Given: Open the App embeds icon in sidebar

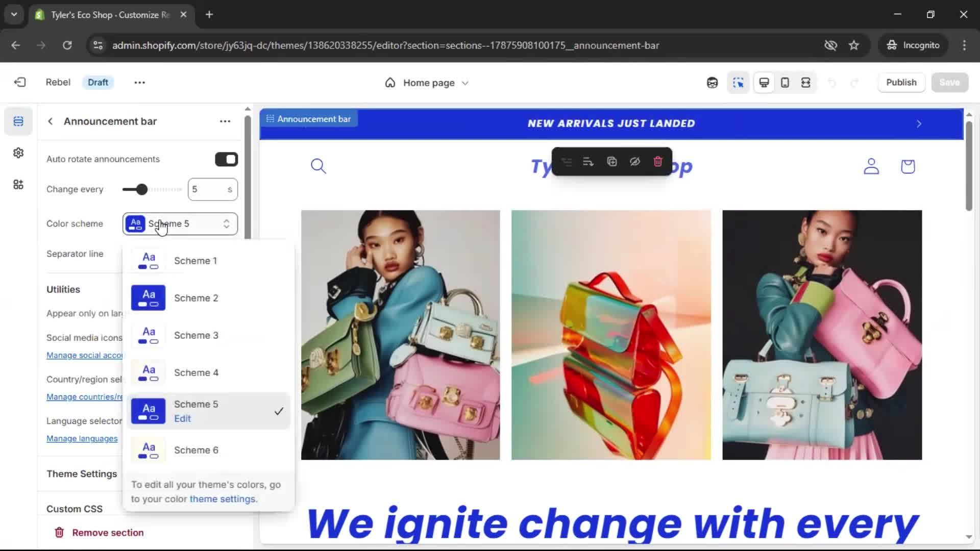Looking at the screenshot, I should tap(18, 185).
